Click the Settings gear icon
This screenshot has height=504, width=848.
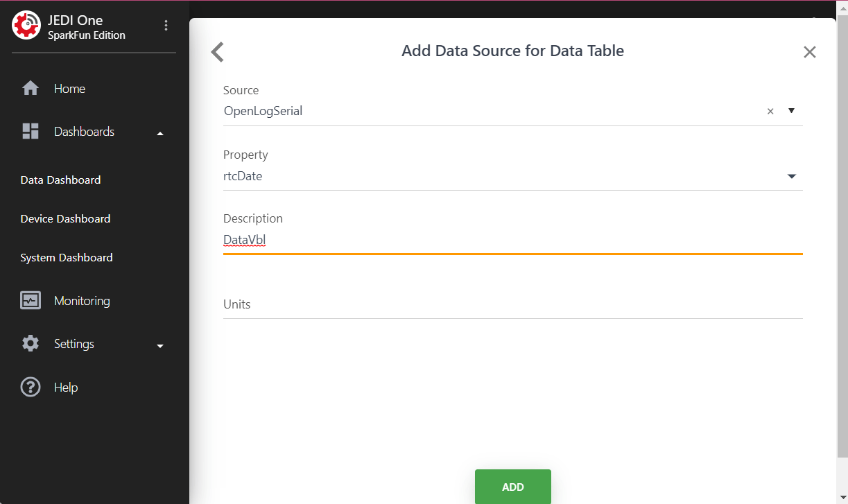pos(31,344)
